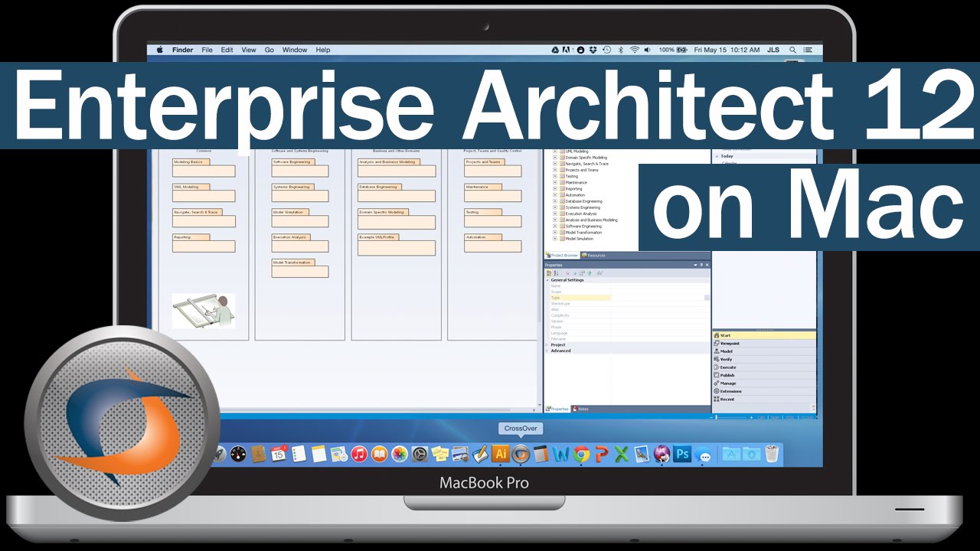980x551 pixels.
Task: Open the Extensions category
Action: (764, 391)
